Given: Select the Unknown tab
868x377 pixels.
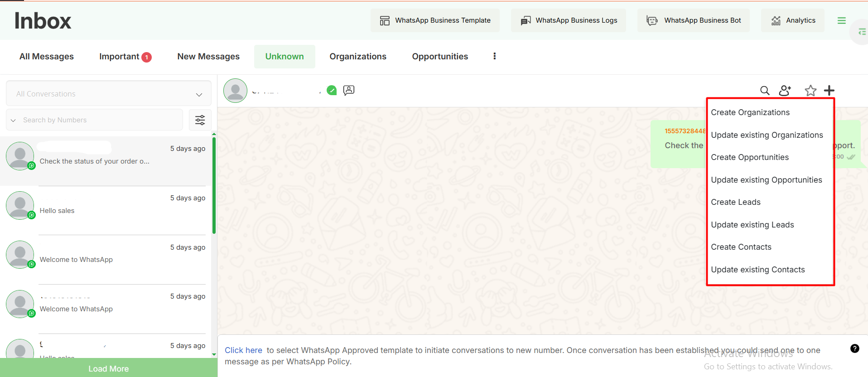Looking at the screenshot, I should [285, 57].
